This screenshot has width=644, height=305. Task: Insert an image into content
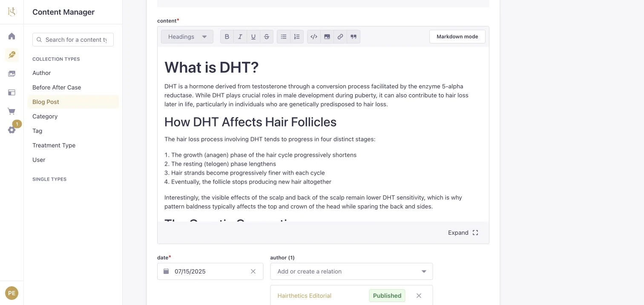327,37
